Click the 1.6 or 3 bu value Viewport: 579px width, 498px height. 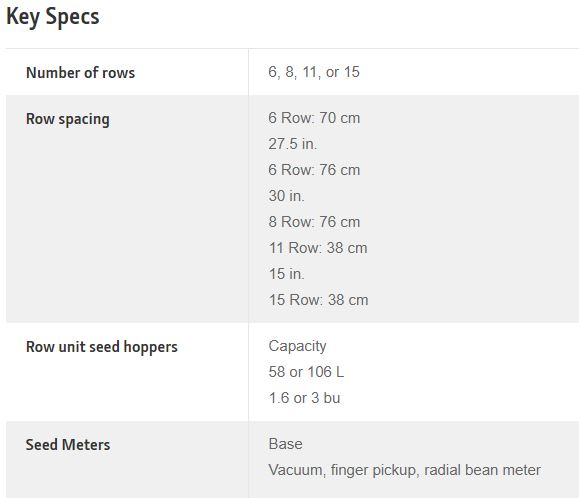(304, 398)
